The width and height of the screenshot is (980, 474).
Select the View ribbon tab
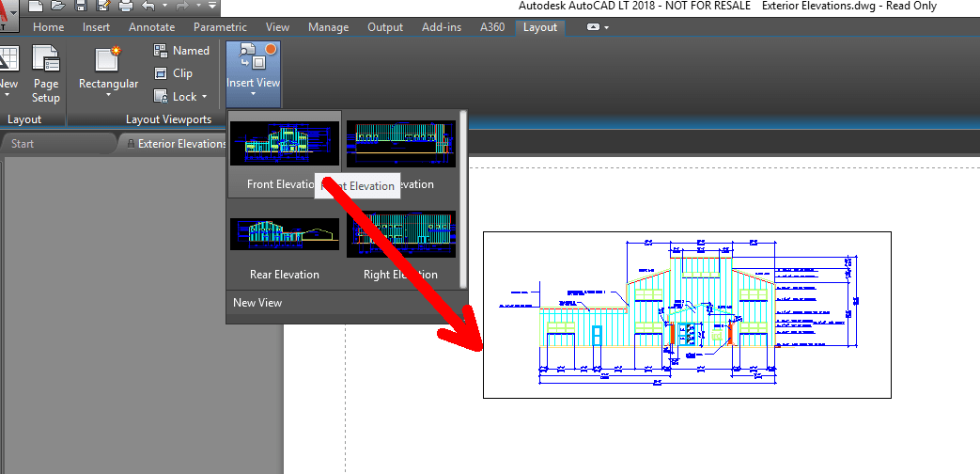coord(277,27)
